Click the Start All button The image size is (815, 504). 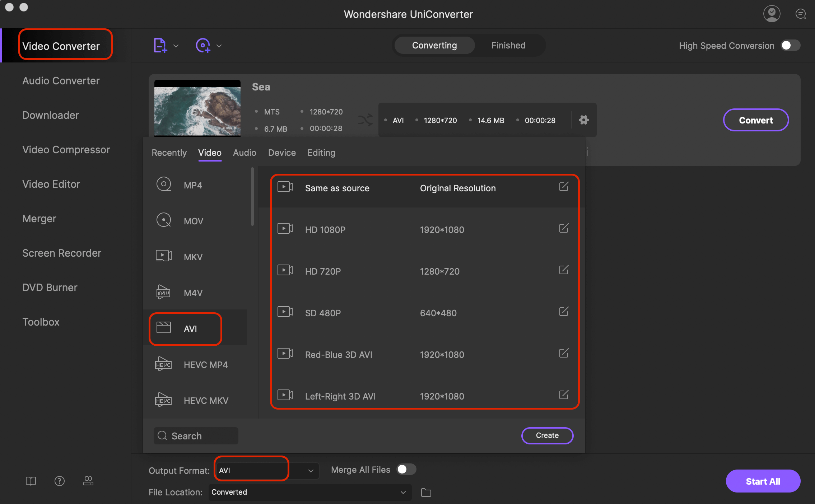pyautogui.click(x=763, y=481)
